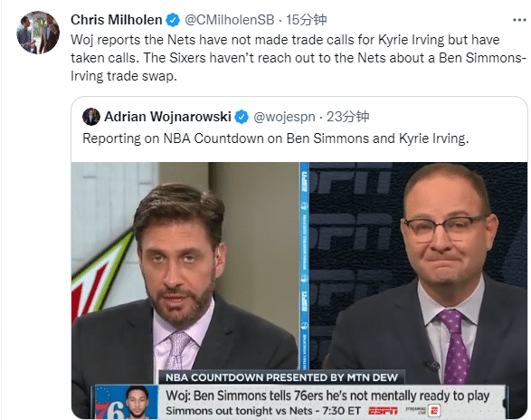Click the tweet text about Nets trade calls

pyautogui.click(x=298, y=58)
